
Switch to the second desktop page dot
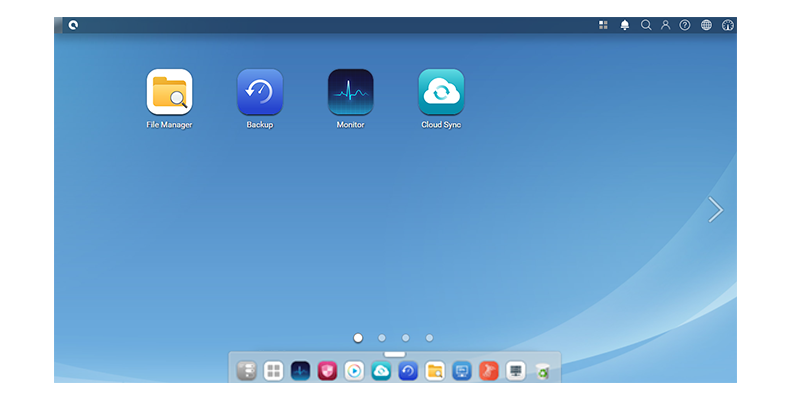click(382, 338)
